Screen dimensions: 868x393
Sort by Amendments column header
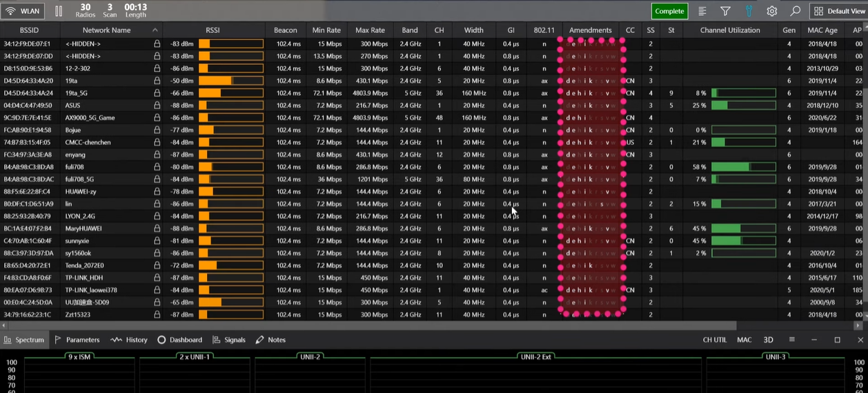pyautogui.click(x=591, y=30)
